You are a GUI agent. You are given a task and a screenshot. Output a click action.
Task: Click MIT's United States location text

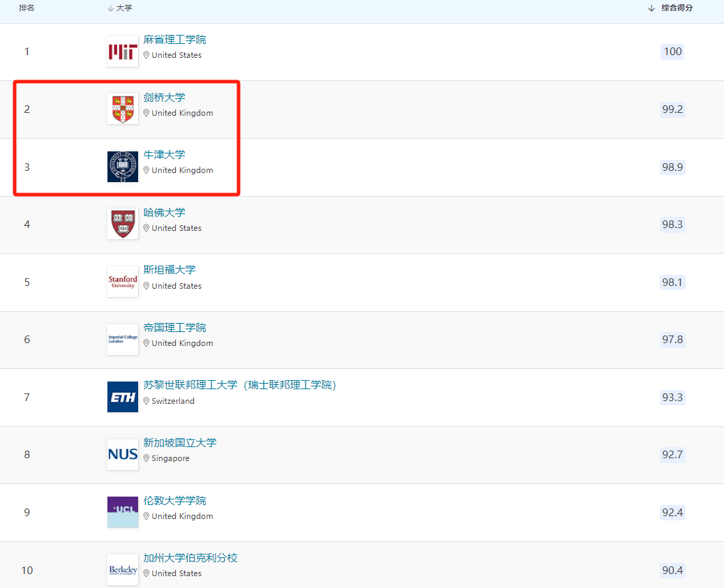tap(176, 55)
